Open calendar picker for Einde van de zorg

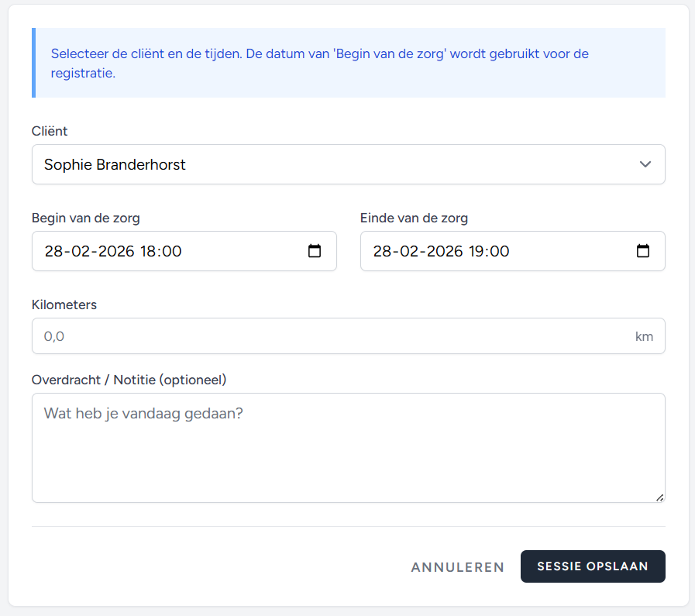coord(643,251)
